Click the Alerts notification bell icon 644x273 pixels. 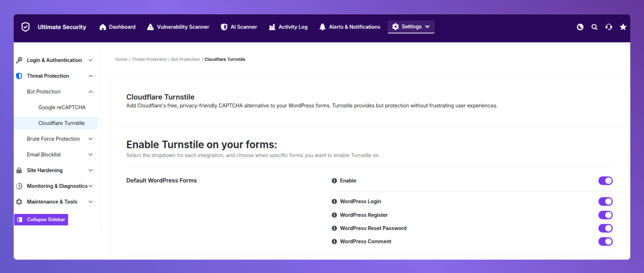pyautogui.click(x=322, y=27)
